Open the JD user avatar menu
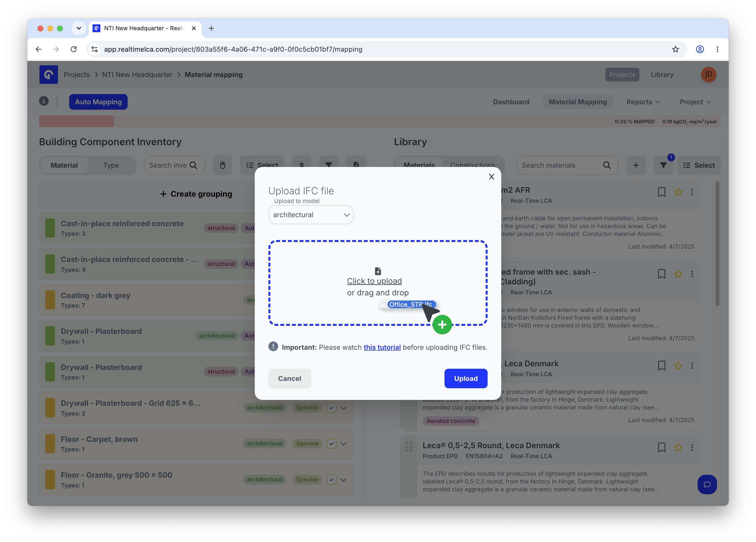The image size is (756, 542). point(708,74)
